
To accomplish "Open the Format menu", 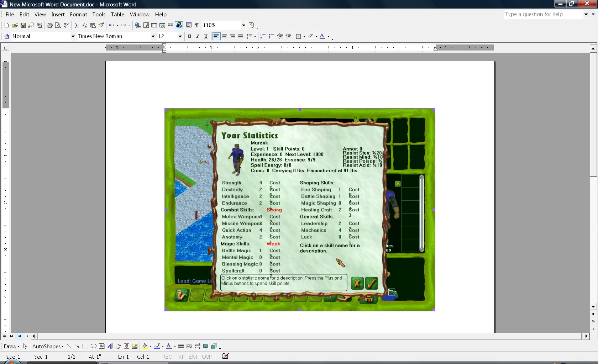I will (x=78, y=15).
